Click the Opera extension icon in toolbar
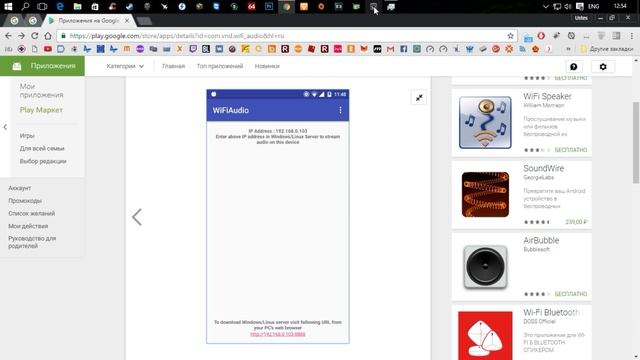 [541, 36]
